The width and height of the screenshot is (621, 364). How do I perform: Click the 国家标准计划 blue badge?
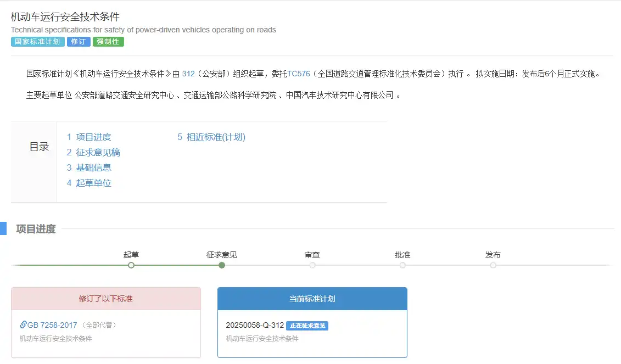37,41
